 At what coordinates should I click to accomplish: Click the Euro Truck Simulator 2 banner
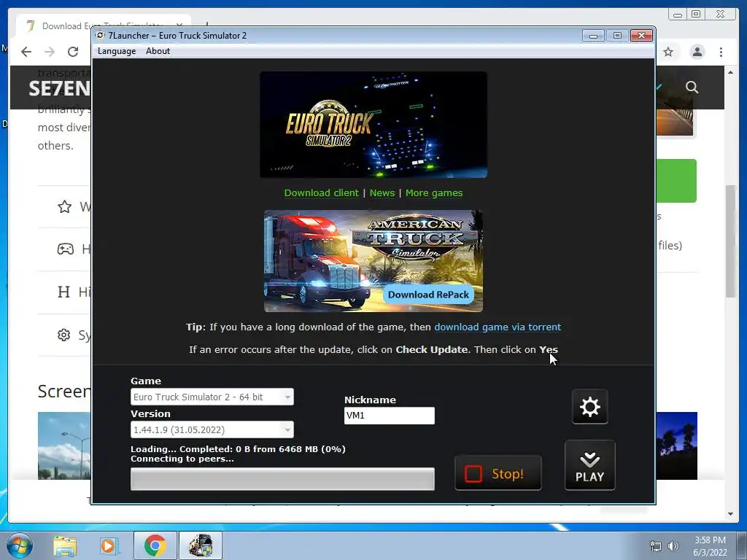pos(373,125)
